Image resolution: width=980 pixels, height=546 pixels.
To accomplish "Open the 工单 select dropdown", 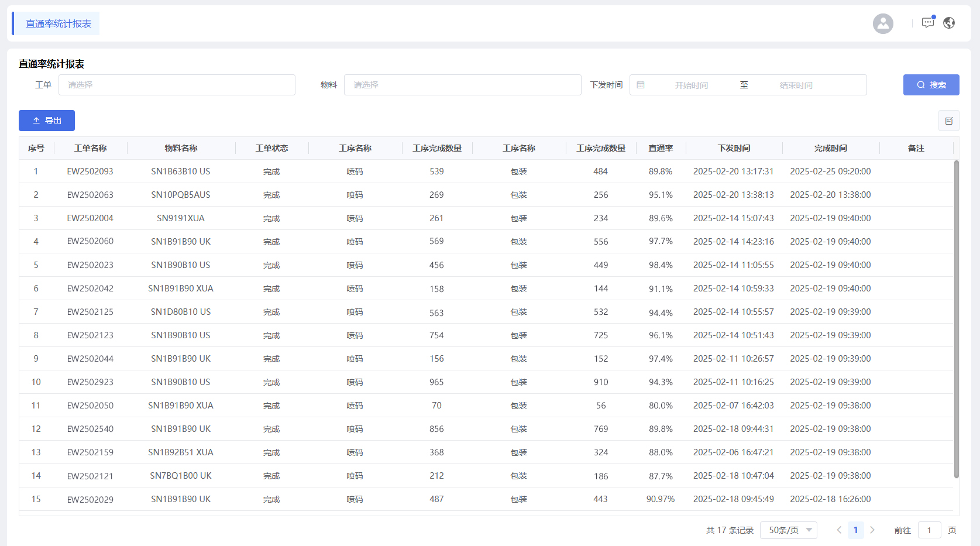I will [x=177, y=85].
